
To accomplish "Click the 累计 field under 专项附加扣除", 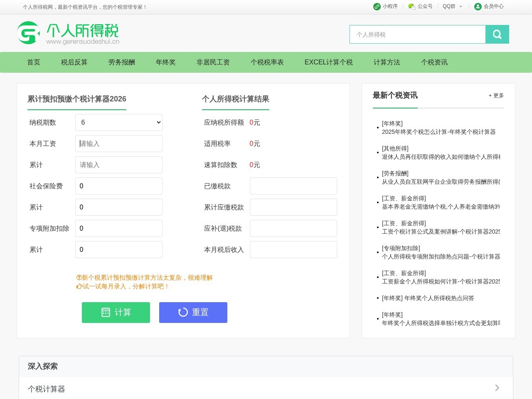I will [119, 249].
